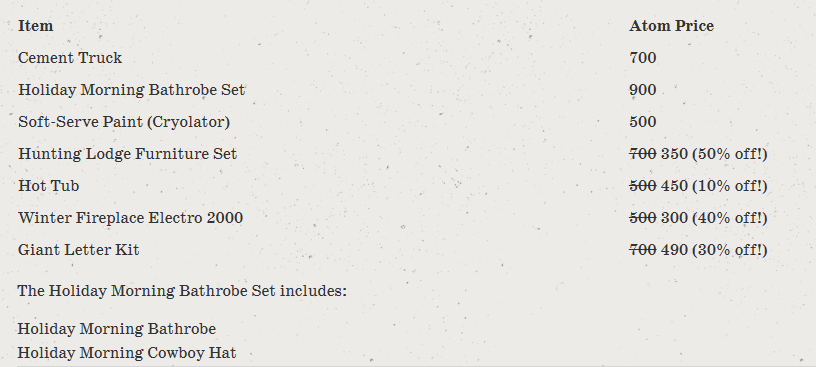Select Winter Fireplace Electro 2000 entry

[x=131, y=218]
